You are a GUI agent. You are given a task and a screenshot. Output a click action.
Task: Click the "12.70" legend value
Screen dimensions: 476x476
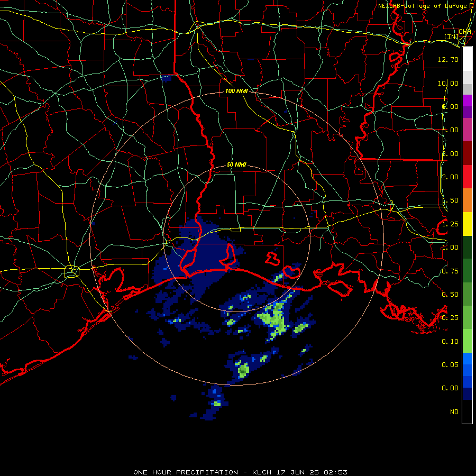point(448,59)
